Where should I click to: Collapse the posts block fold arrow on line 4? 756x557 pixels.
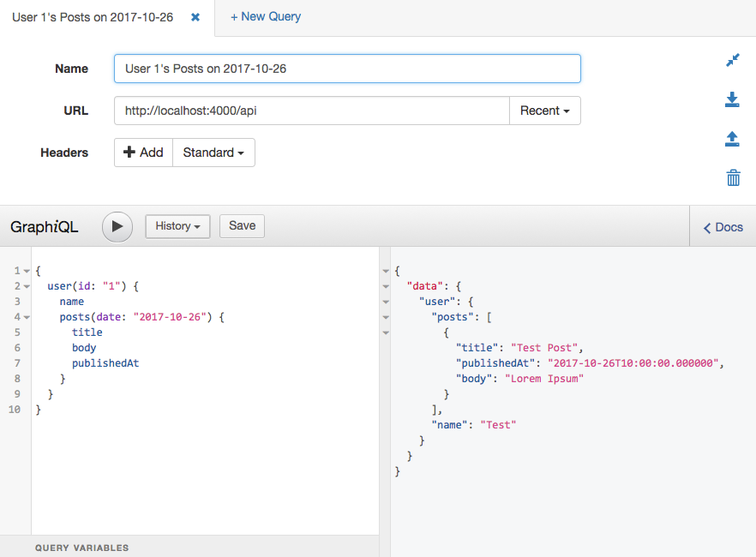coord(27,317)
